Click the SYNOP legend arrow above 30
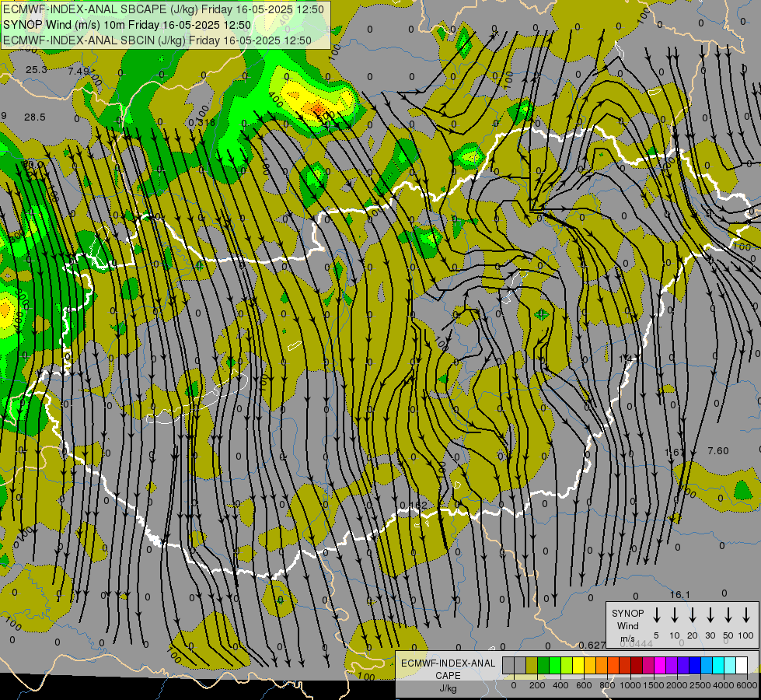This screenshot has height=700, width=761. tap(710, 615)
